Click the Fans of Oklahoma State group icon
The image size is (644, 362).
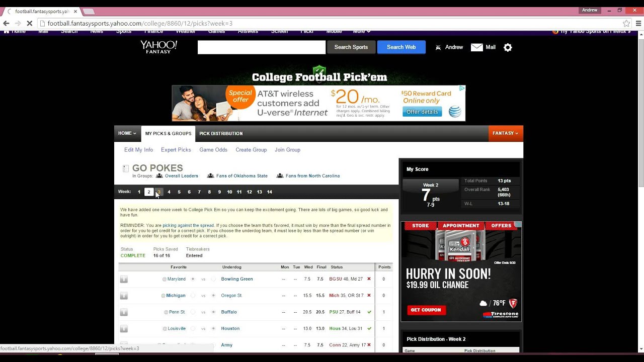[x=210, y=176]
